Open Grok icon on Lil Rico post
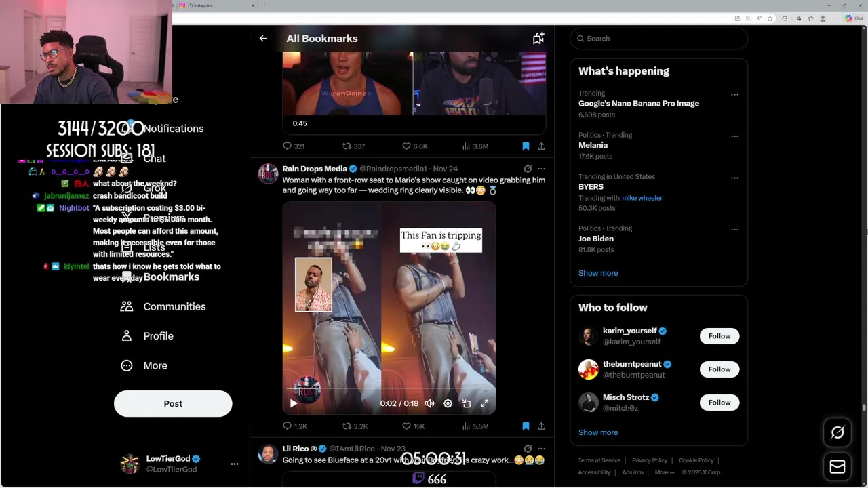868x488 pixels. (x=528, y=449)
